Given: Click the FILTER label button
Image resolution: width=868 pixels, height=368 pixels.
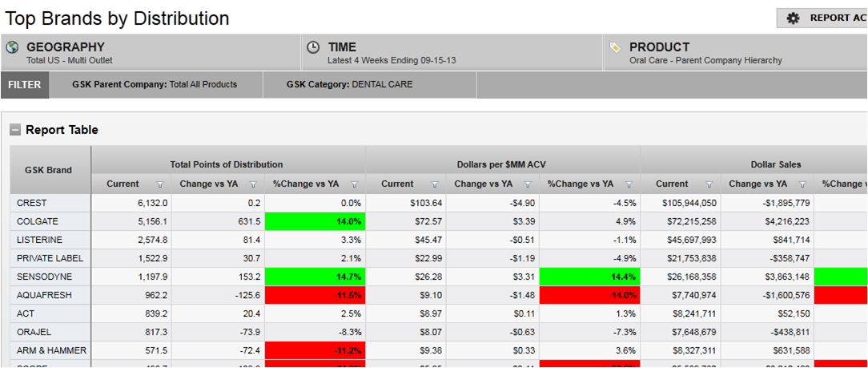Looking at the screenshot, I should [25, 85].
